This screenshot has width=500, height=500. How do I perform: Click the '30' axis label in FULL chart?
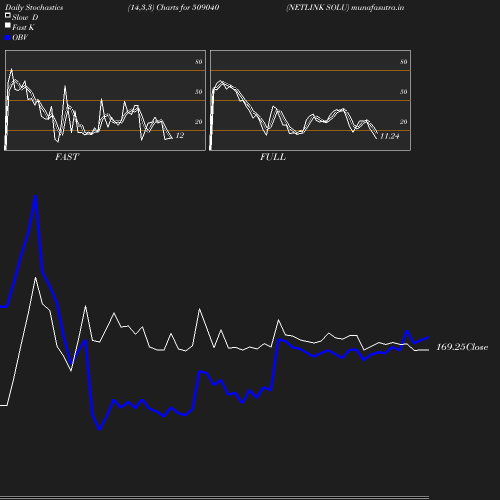[404, 92]
